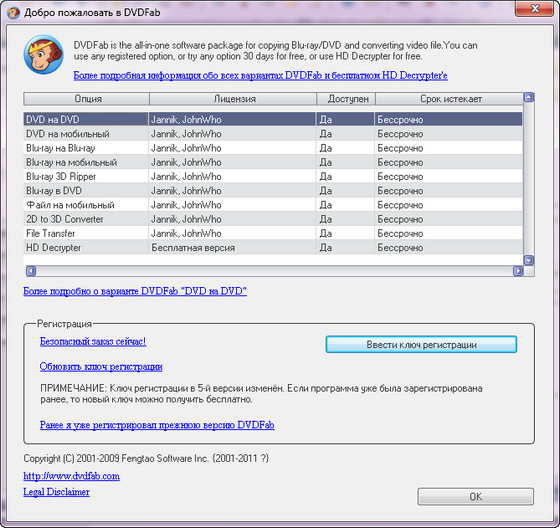
Task: Open link about previously registered DVDFab version
Action: [x=157, y=425]
